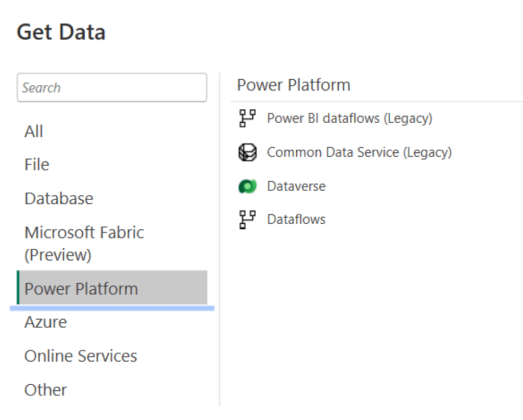Open the Power BI dataflows (Legacy) connector
Image resolution: width=523 pixels, height=420 pixels.
[350, 118]
